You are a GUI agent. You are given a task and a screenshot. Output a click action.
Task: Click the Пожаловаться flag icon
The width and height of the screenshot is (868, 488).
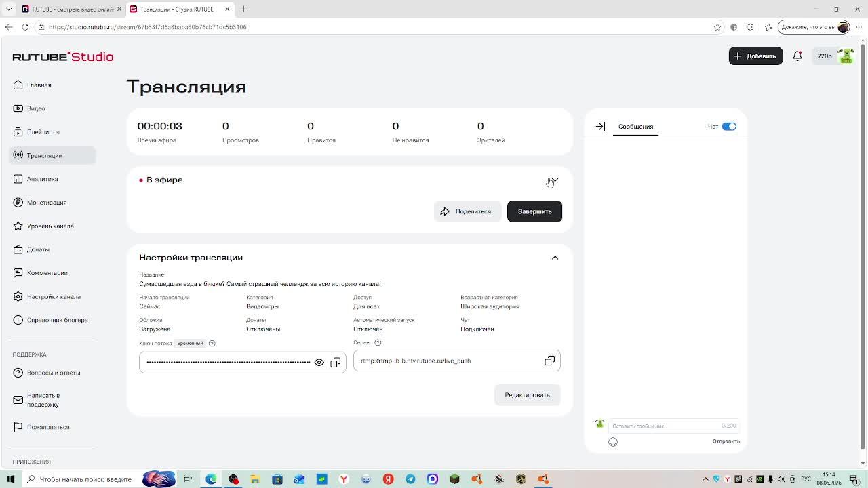[x=18, y=427]
